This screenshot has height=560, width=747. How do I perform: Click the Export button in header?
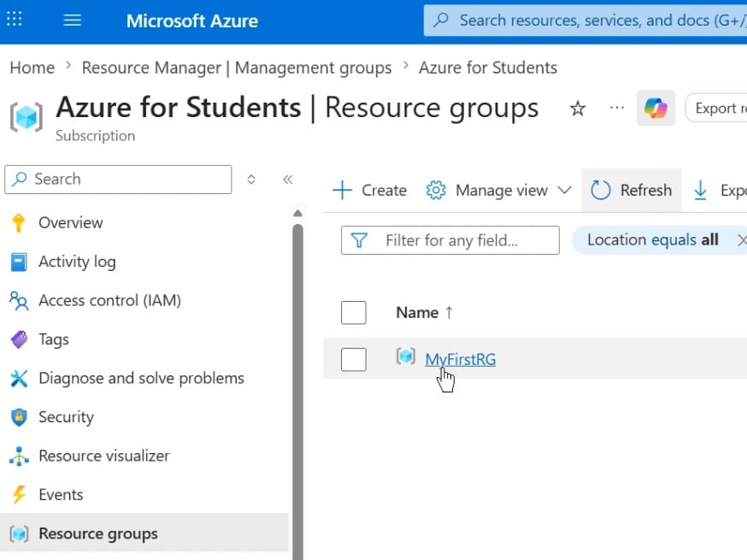tap(716, 109)
